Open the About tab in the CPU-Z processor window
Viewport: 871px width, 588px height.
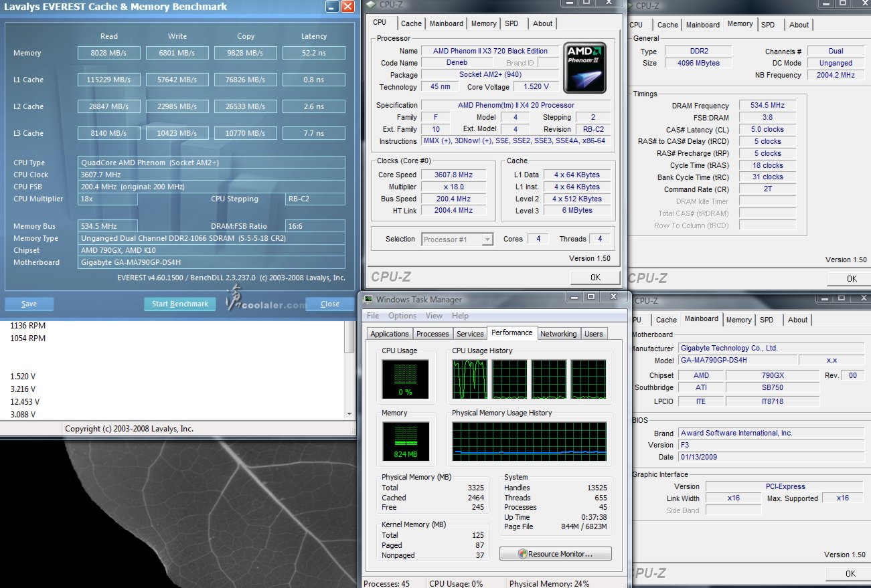pos(543,23)
